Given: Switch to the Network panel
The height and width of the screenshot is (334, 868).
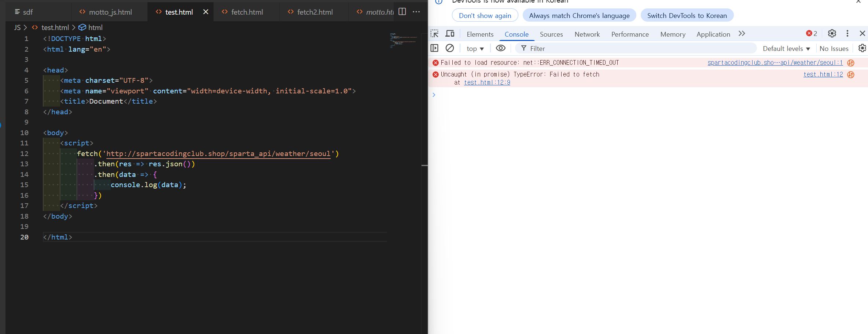Looking at the screenshot, I should click(x=587, y=34).
